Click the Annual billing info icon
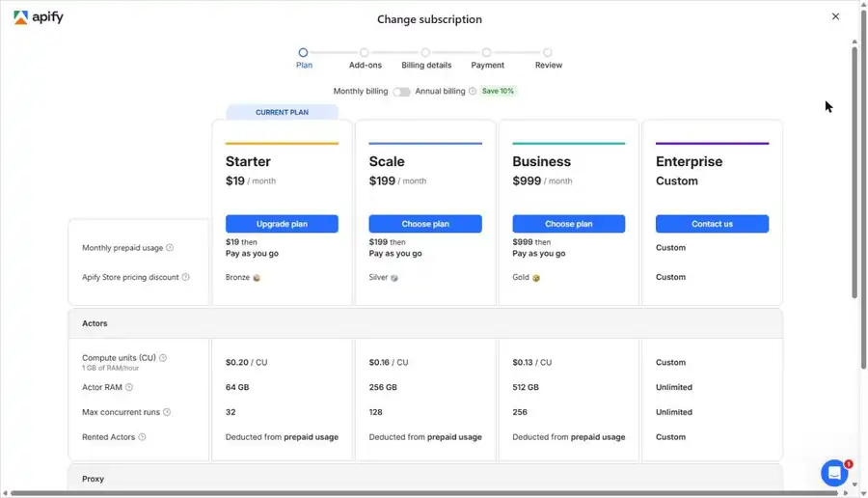This screenshot has width=868, height=498. 473,91
